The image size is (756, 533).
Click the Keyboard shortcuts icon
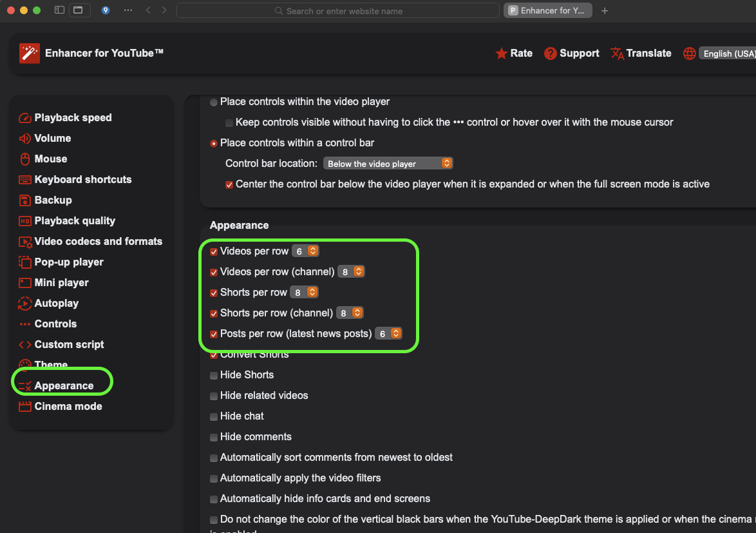[x=25, y=180]
